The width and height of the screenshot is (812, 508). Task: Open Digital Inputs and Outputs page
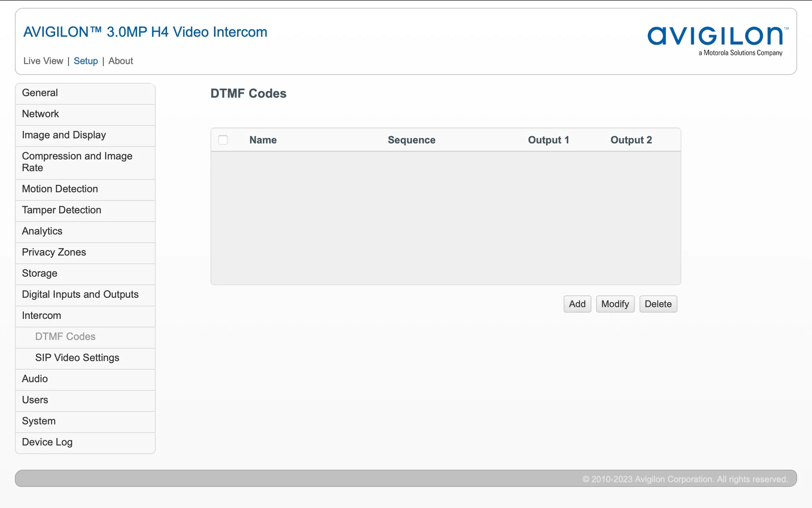pos(85,295)
